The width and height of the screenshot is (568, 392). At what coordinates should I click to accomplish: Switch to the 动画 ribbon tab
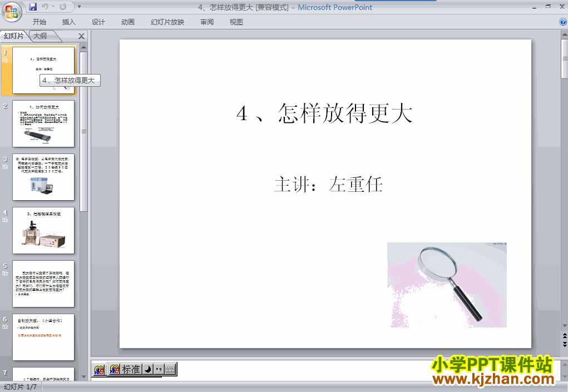coord(128,22)
